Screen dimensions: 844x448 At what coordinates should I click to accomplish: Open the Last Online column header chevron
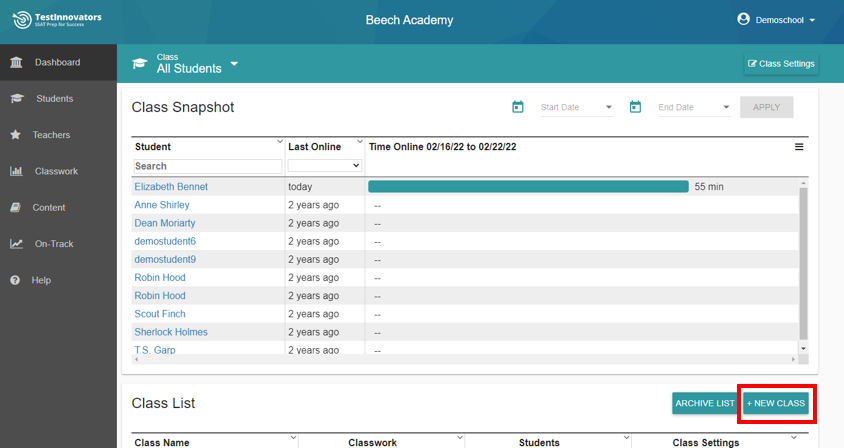click(x=360, y=142)
